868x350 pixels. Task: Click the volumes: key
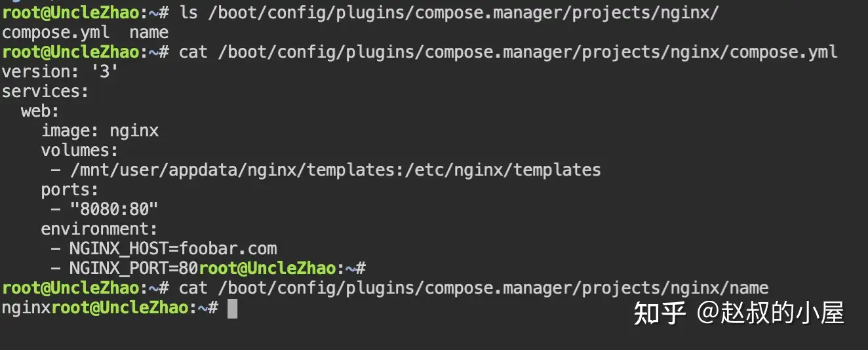pos(79,150)
